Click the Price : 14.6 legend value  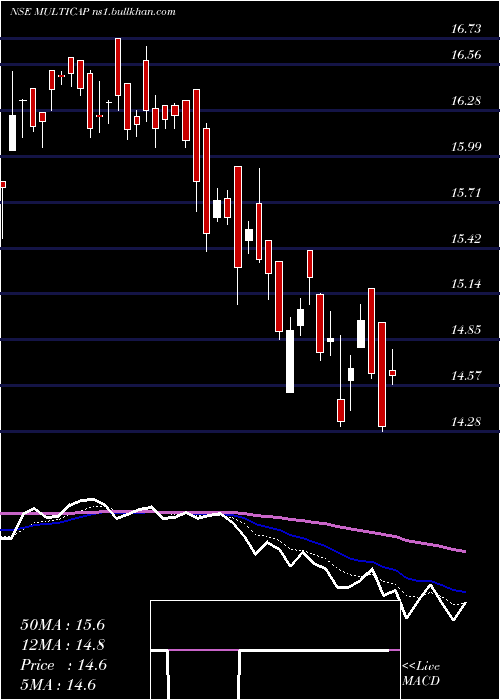coord(63,665)
